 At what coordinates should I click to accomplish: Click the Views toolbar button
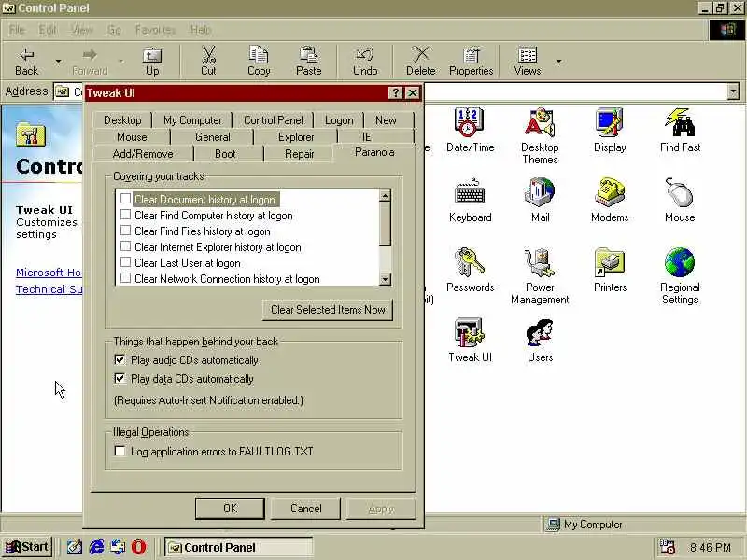(528, 62)
